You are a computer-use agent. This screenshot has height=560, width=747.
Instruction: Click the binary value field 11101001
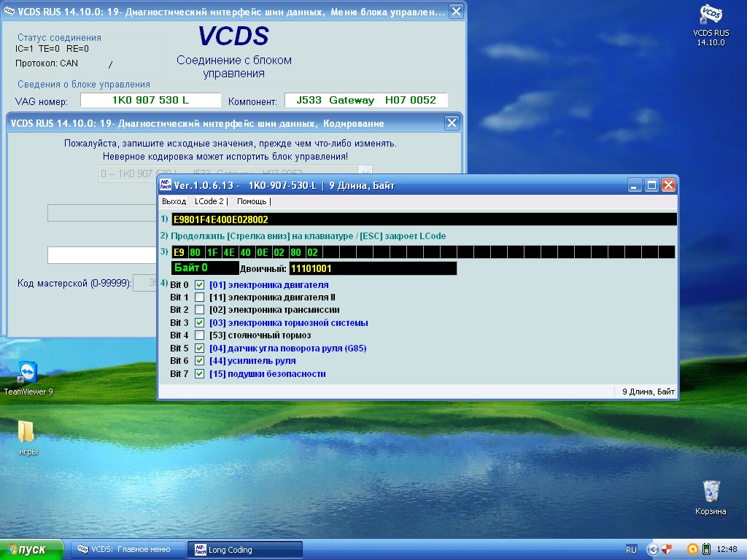coord(373,268)
